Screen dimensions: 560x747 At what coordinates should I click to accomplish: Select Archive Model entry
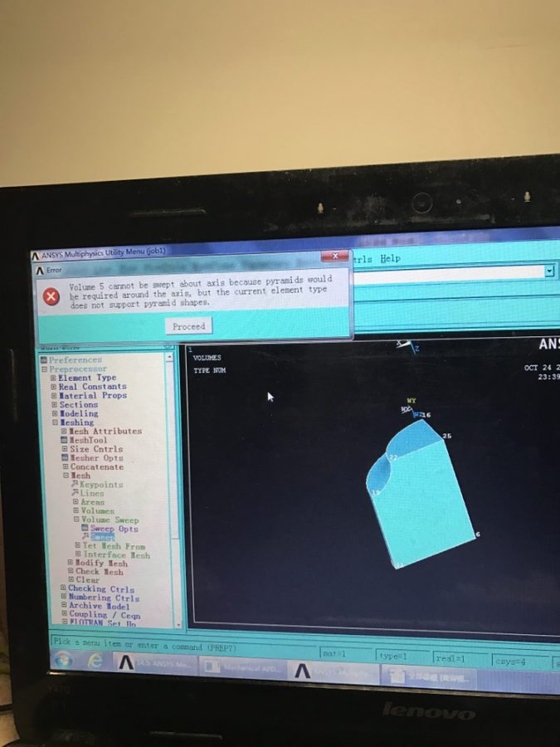(99, 607)
